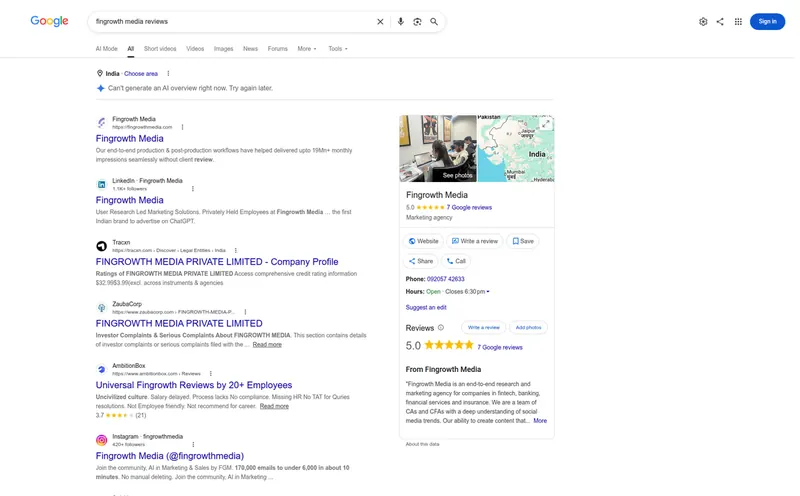This screenshot has height=496, width=800.
Task: Clear the search box with X icon
Action: point(380,21)
